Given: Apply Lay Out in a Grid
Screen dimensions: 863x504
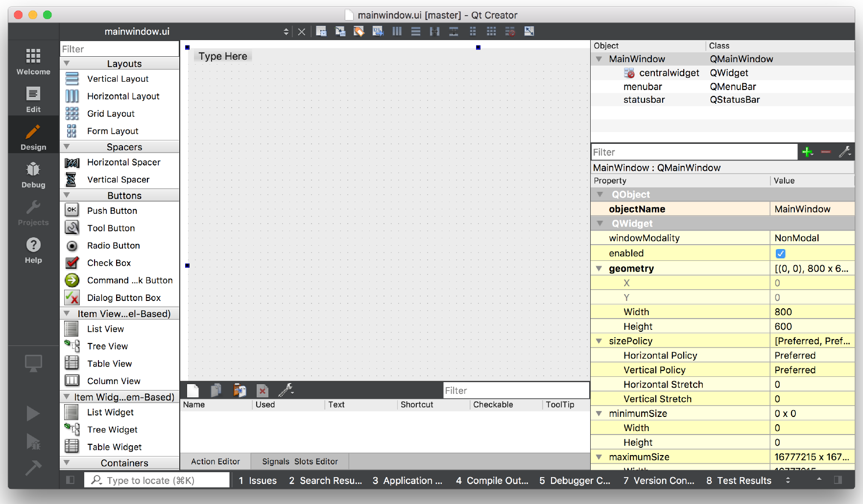Looking at the screenshot, I should coord(491,31).
